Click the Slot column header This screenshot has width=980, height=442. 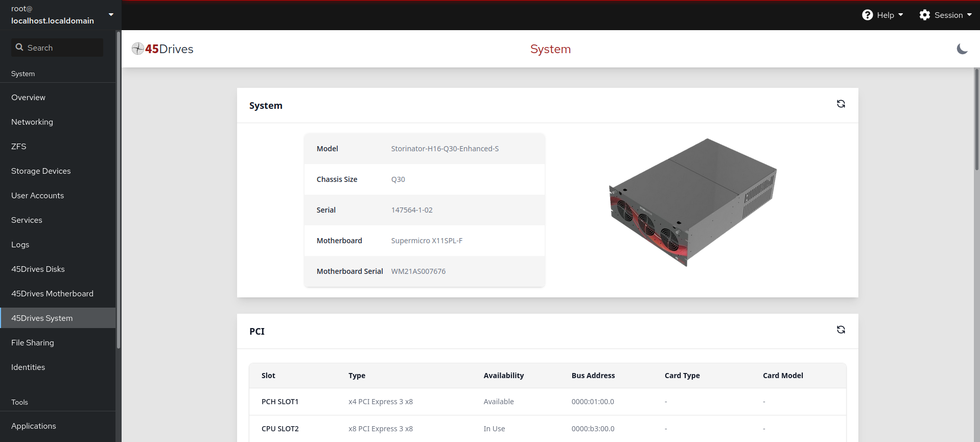[x=268, y=376]
